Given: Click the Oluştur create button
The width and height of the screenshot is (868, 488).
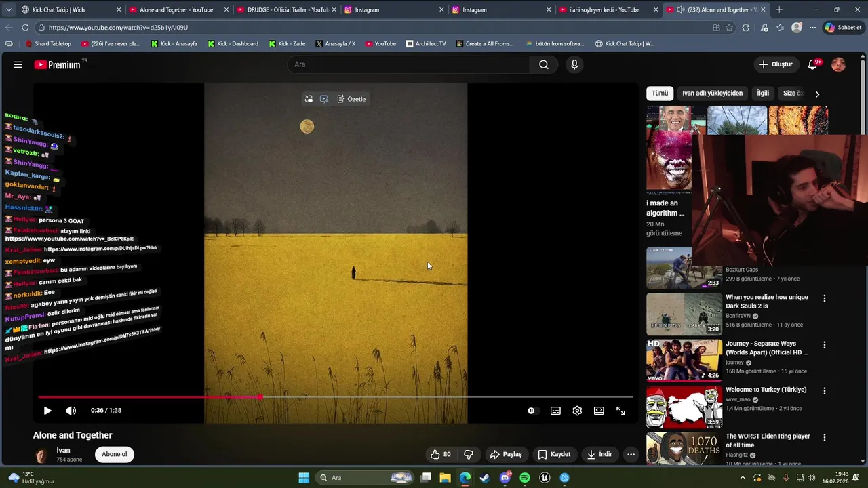Looking at the screenshot, I should (776, 64).
